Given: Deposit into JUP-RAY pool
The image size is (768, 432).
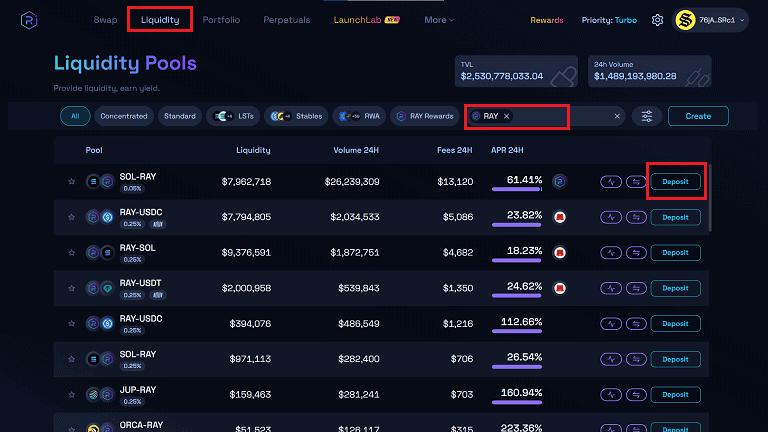Looking at the screenshot, I should (x=675, y=395).
